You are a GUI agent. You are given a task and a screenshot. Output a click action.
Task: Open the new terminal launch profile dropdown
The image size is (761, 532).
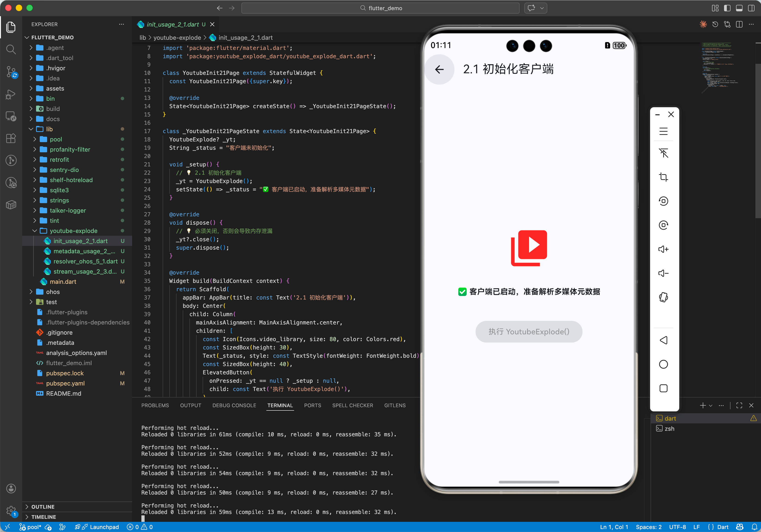[711, 405]
